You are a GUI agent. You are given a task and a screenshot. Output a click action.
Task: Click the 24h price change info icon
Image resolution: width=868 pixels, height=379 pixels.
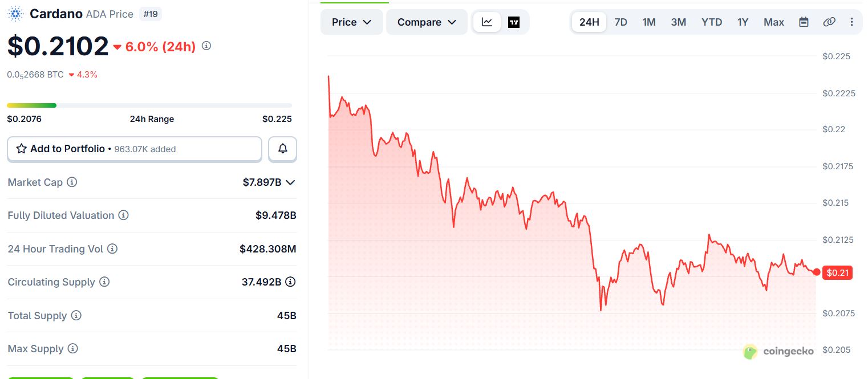click(206, 46)
